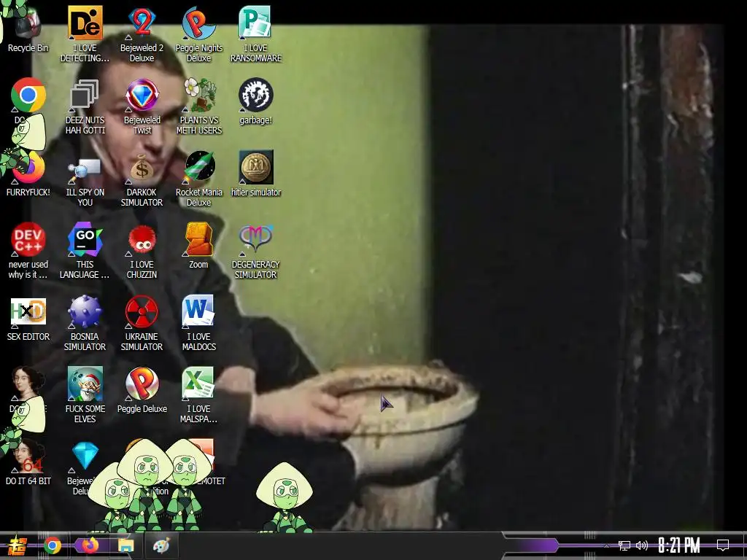Screen dimensions: 747x560
Task: Open Chrome from the taskbar
Action: (53, 545)
